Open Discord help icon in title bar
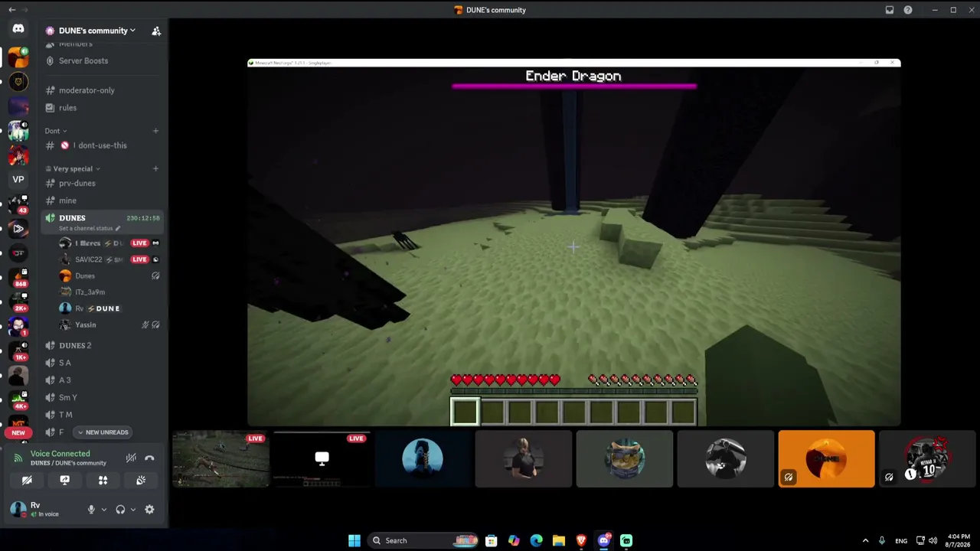 (x=908, y=10)
